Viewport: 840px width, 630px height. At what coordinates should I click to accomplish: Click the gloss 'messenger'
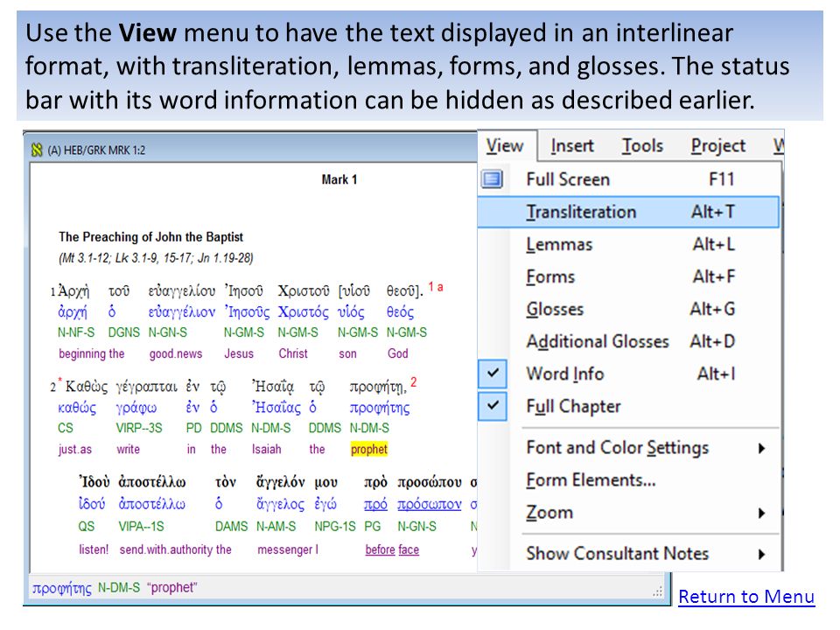(x=285, y=549)
